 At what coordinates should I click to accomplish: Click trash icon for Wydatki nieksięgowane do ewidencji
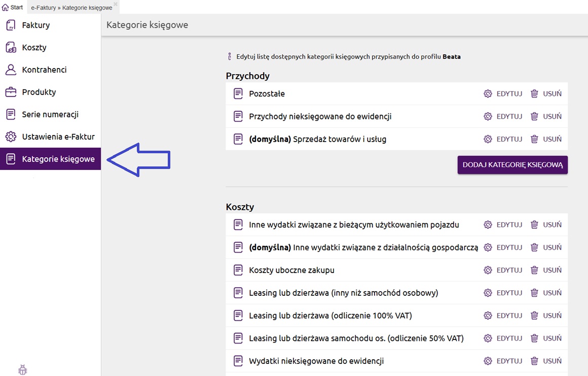tap(534, 361)
